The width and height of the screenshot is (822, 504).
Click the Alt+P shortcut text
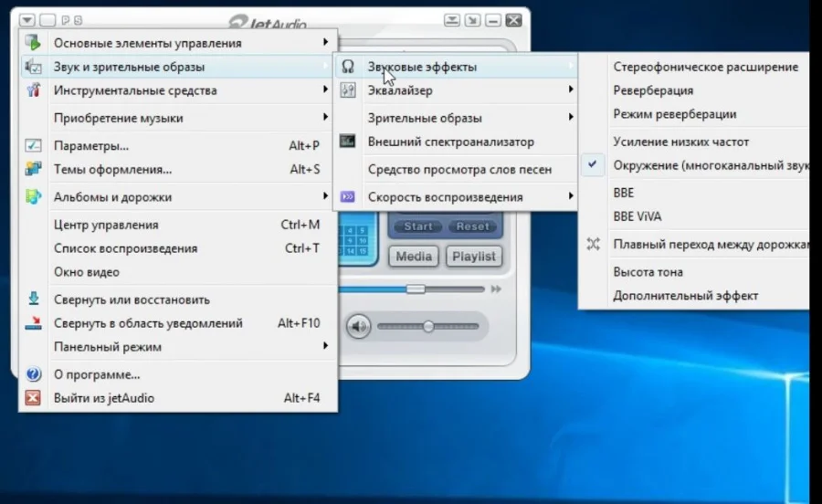coord(304,146)
